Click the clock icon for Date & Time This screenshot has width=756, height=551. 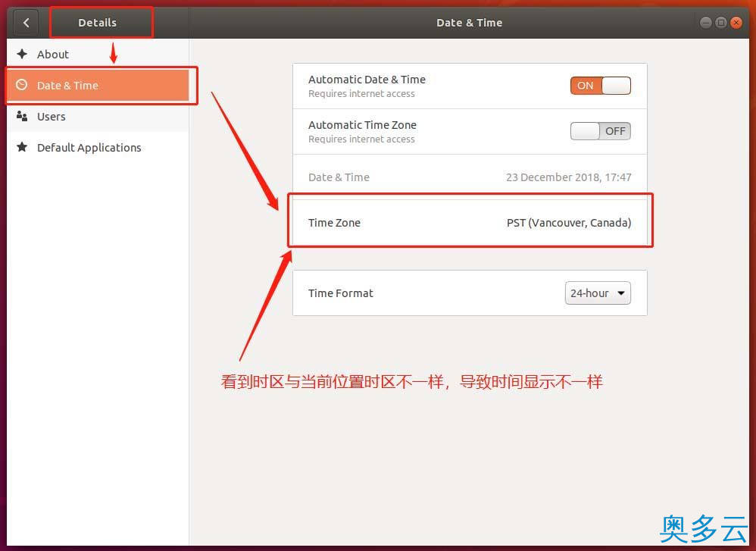22,86
